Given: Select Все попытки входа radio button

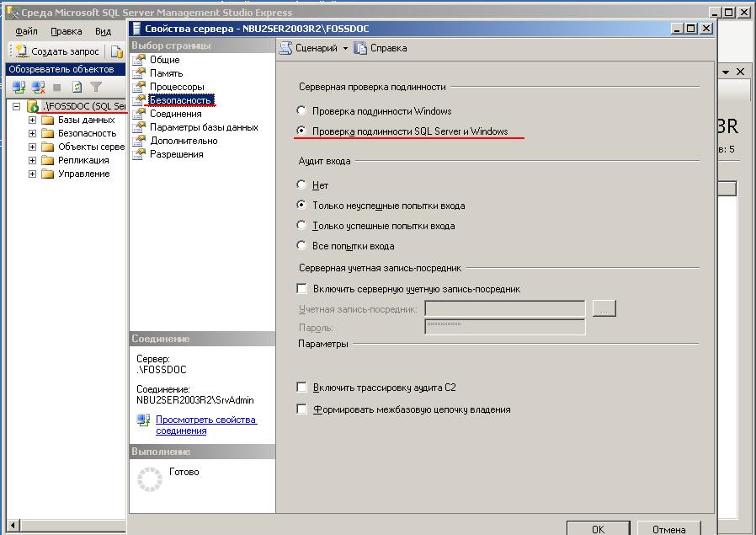Looking at the screenshot, I should tap(301, 245).
